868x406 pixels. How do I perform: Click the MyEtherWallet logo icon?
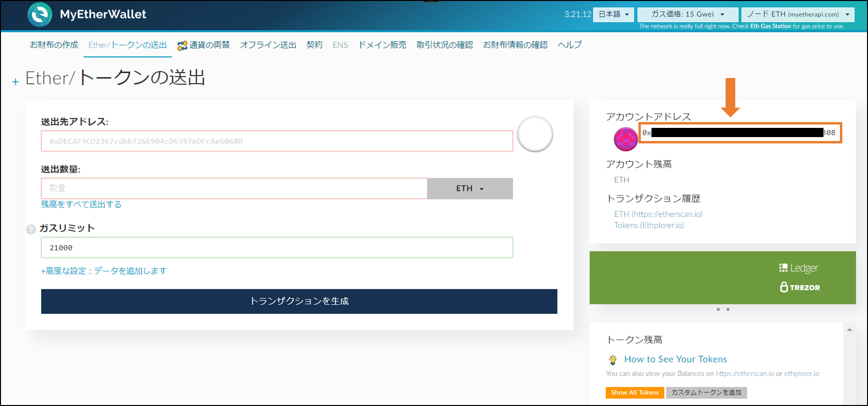(x=40, y=14)
